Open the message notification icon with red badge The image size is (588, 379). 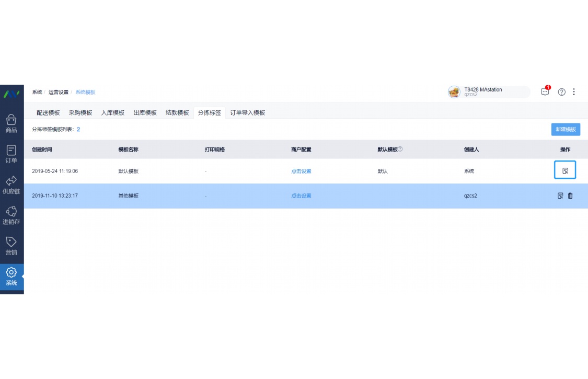pos(545,91)
